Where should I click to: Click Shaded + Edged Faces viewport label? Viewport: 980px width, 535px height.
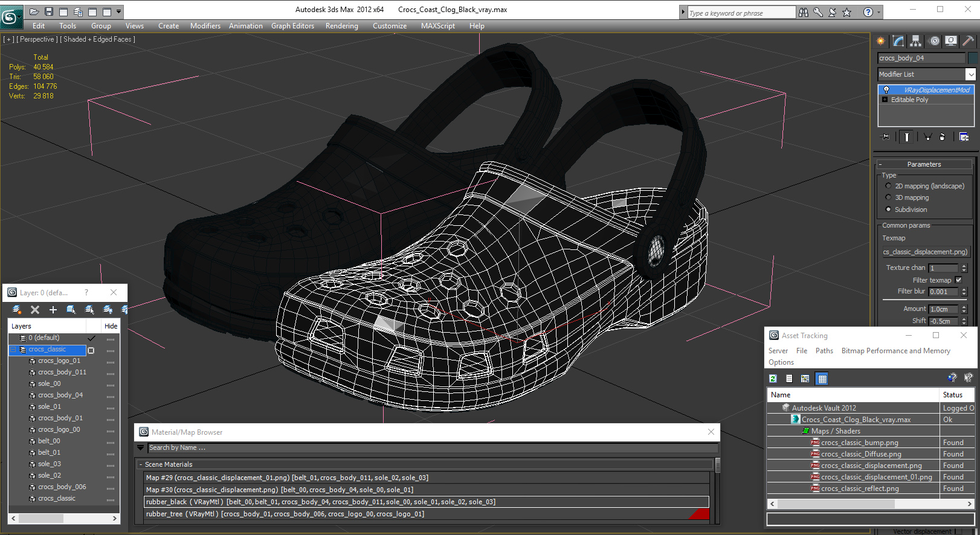[97, 39]
